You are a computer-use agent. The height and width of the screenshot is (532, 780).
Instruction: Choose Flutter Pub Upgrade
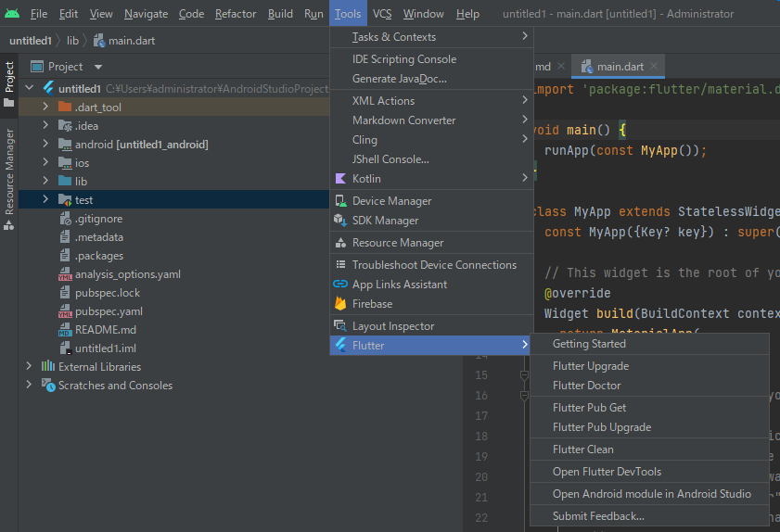[x=649, y=427]
